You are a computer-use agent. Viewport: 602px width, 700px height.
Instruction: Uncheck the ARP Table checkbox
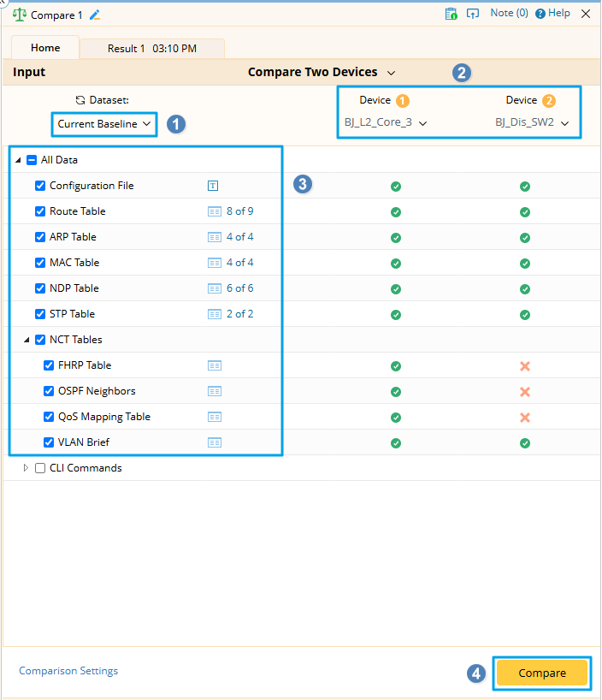[x=40, y=237]
